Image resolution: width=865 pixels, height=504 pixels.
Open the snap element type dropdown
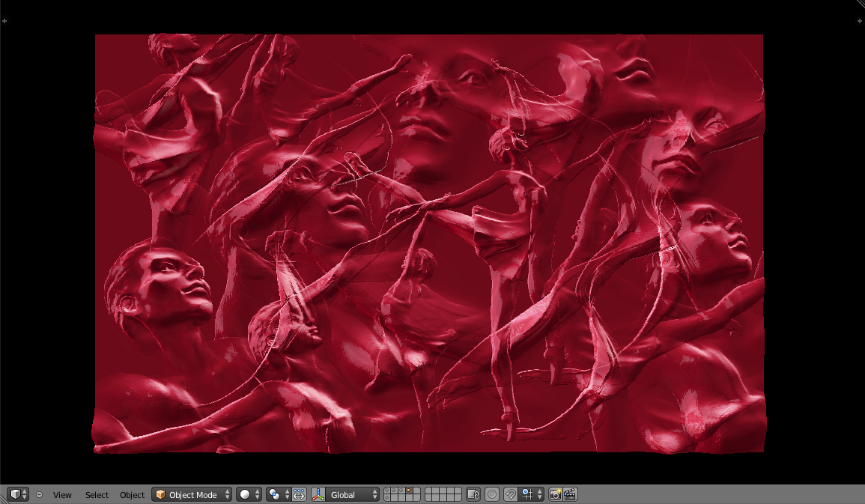pyautogui.click(x=529, y=494)
